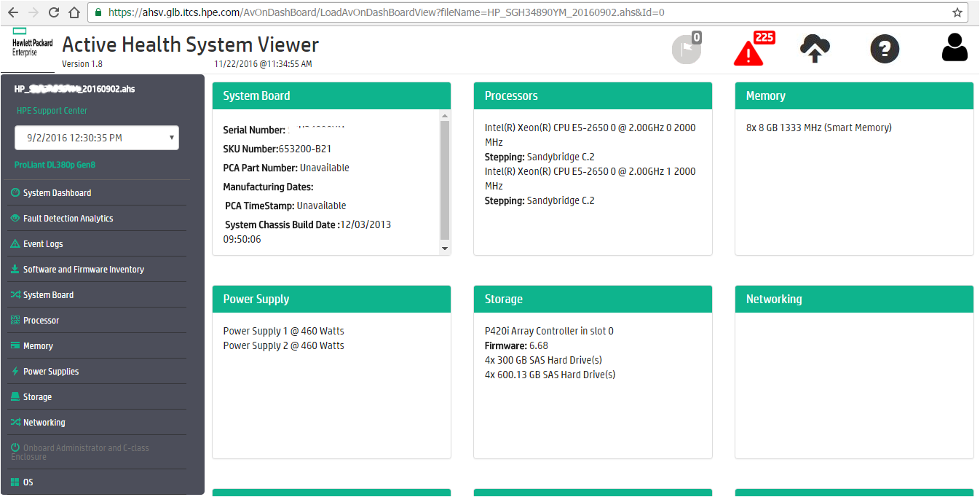Click the Processors card header
The image size is (980, 497).
tap(593, 95)
